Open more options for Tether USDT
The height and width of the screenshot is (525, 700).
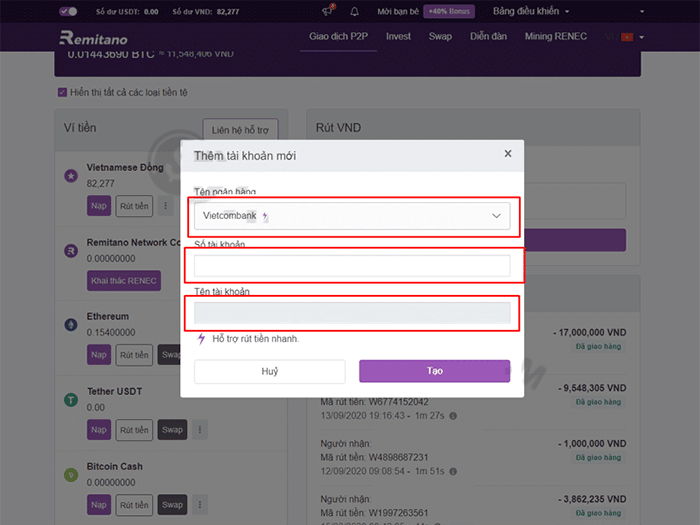200,429
